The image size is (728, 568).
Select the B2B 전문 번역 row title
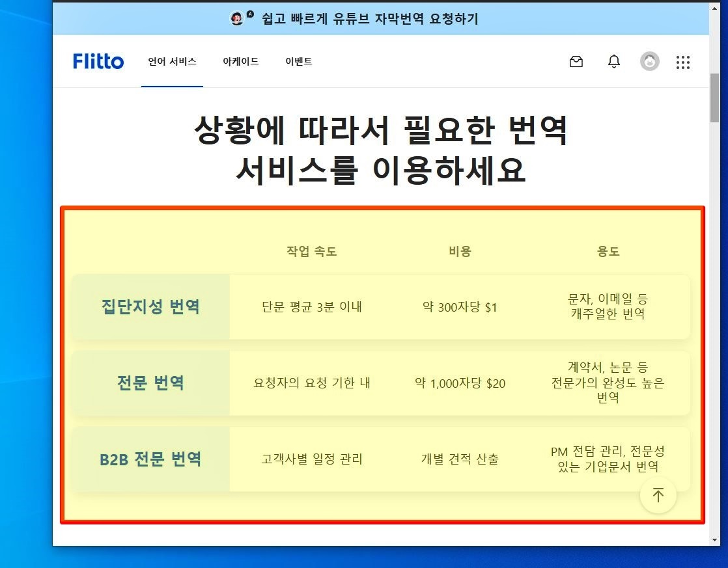pos(150,459)
